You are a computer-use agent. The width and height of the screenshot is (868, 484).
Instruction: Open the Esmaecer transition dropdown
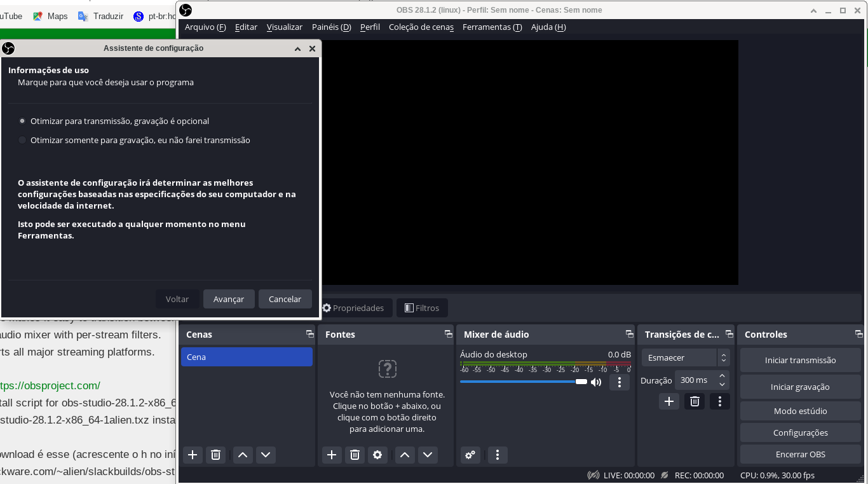[686, 357]
